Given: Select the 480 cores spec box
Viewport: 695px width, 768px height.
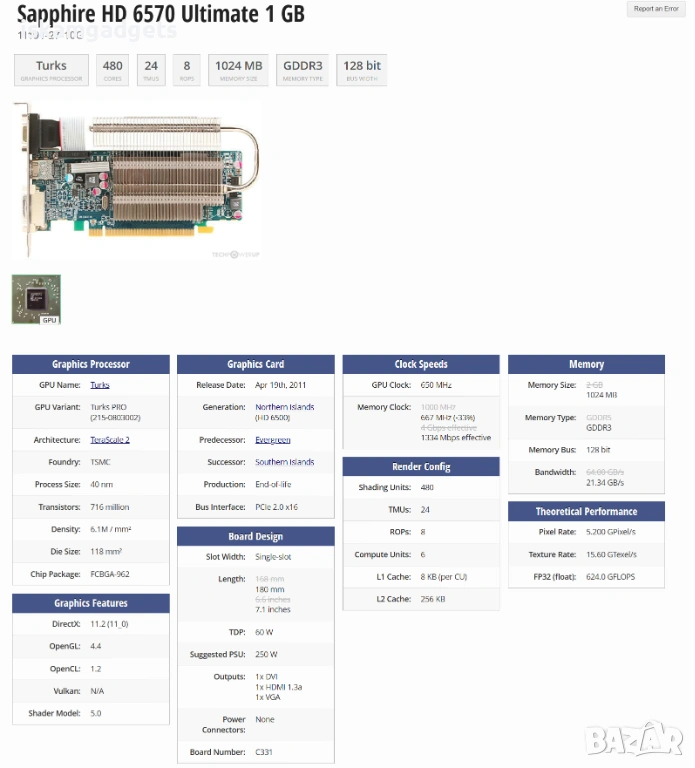Looking at the screenshot, I should click(112, 70).
